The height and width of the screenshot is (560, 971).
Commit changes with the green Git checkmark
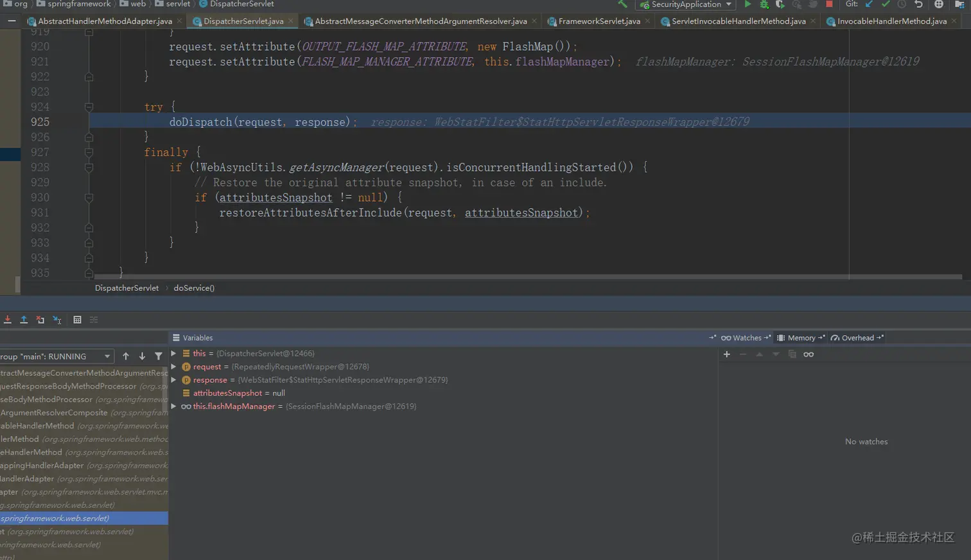pyautogui.click(x=886, y=4)
